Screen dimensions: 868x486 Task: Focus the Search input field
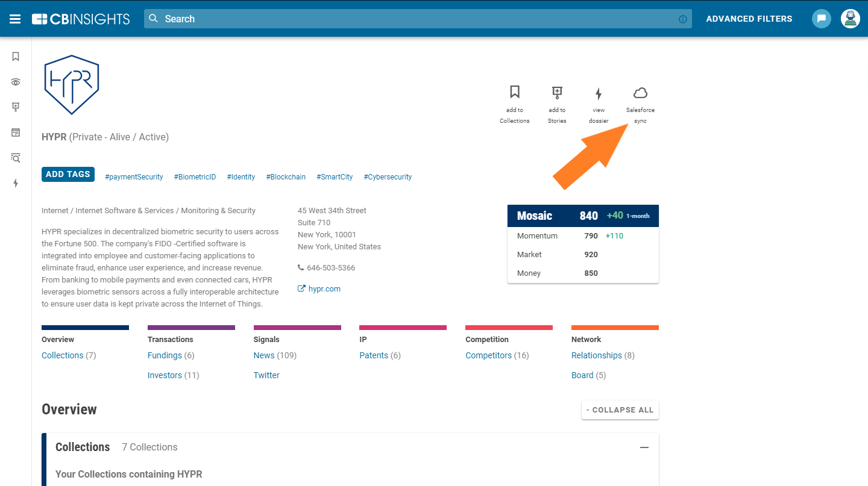click(x=418, y=19)
